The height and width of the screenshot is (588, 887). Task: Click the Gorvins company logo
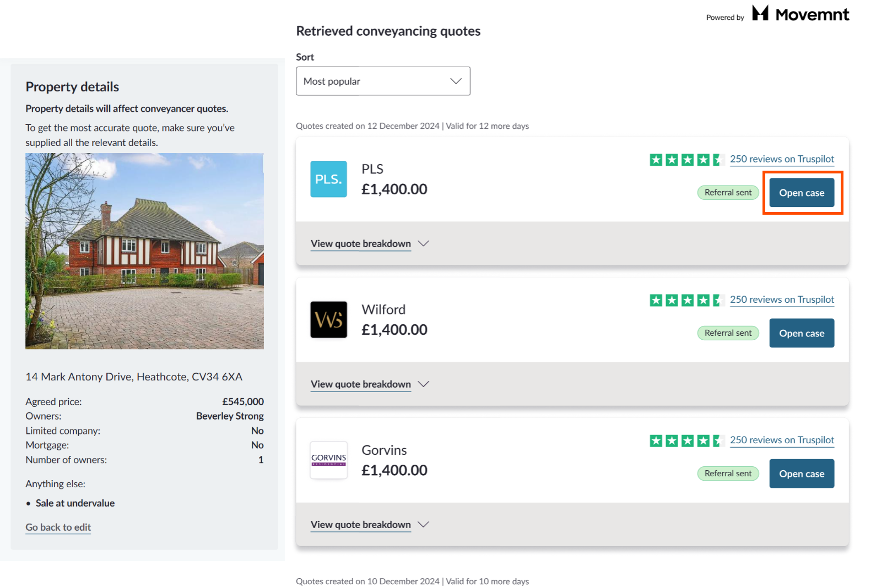(x=329, y=460)
